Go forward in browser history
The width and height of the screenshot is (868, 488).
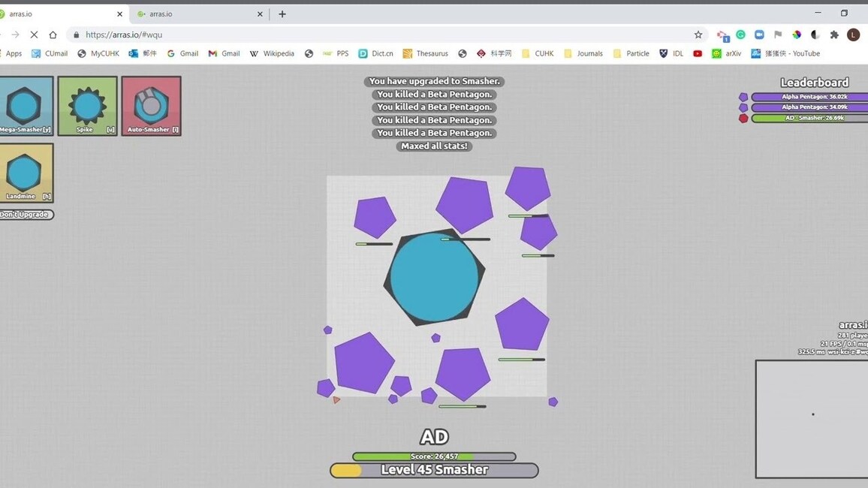(15, 35)
